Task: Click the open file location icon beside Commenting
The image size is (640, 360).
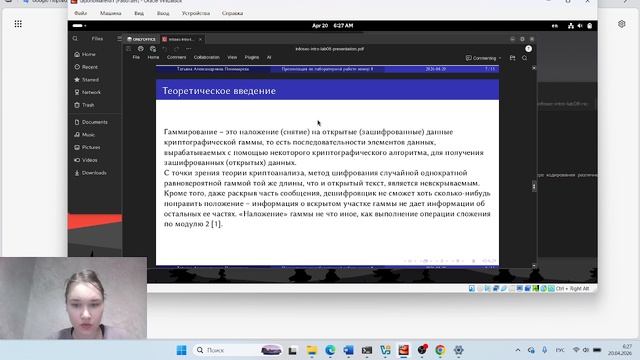Action: pos(513,58)
